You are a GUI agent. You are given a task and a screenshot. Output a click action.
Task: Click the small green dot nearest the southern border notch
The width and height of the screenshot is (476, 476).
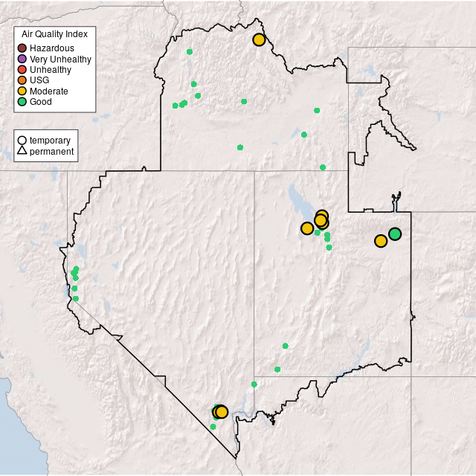pos(254,385)
